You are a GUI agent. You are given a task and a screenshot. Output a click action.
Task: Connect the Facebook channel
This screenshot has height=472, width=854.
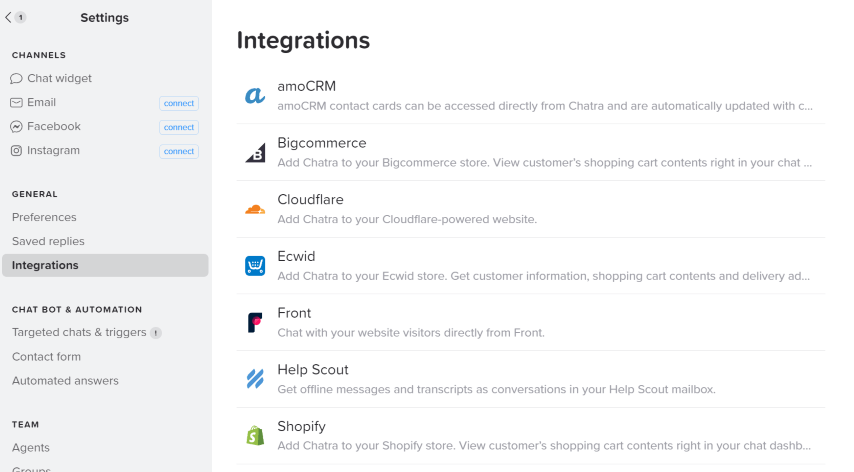click(179, 127)
